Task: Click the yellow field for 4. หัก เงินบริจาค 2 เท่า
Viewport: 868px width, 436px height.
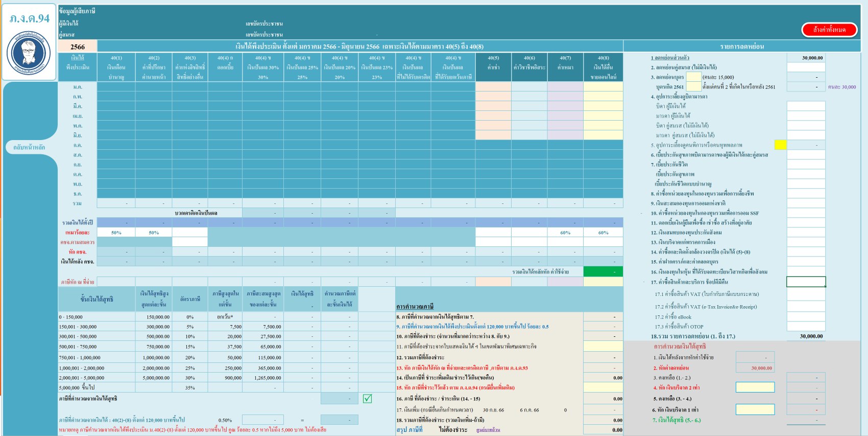Action: (755, 387)
